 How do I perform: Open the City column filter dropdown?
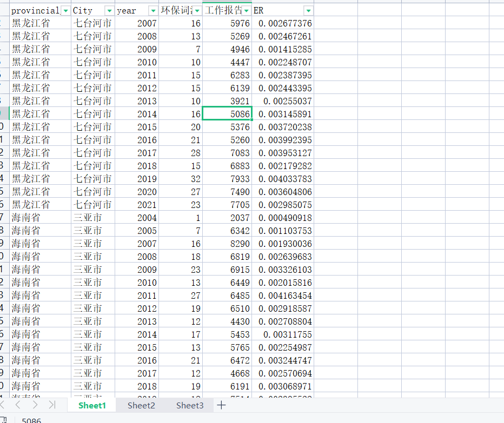pos(109,11)
